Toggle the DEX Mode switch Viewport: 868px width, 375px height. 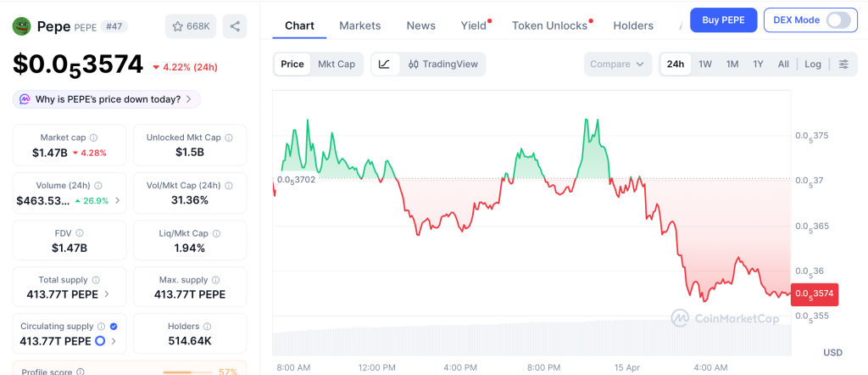point(837,20)
